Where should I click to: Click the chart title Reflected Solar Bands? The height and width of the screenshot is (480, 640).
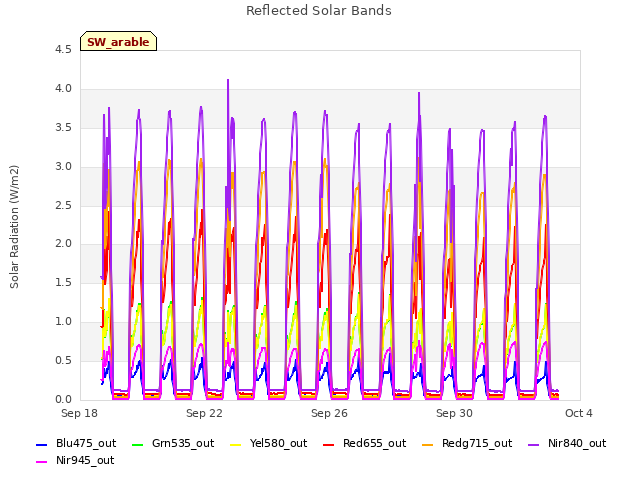319,11
